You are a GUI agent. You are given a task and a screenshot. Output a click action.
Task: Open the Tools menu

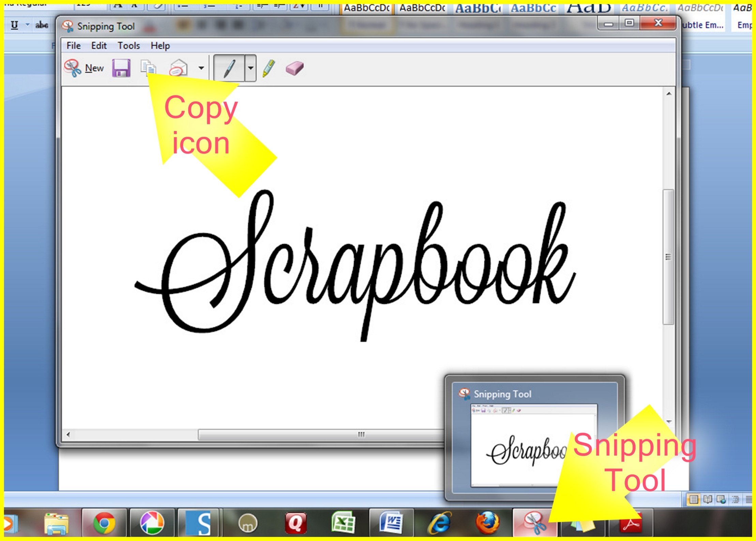pos(128,46)
